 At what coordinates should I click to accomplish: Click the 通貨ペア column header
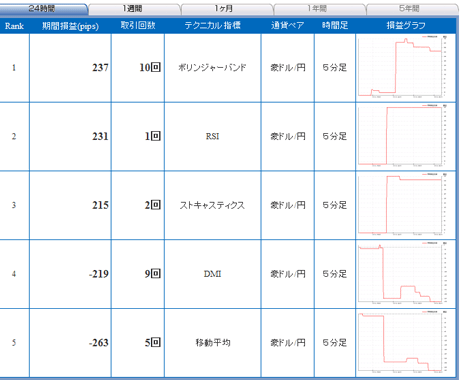pos(288,25)
